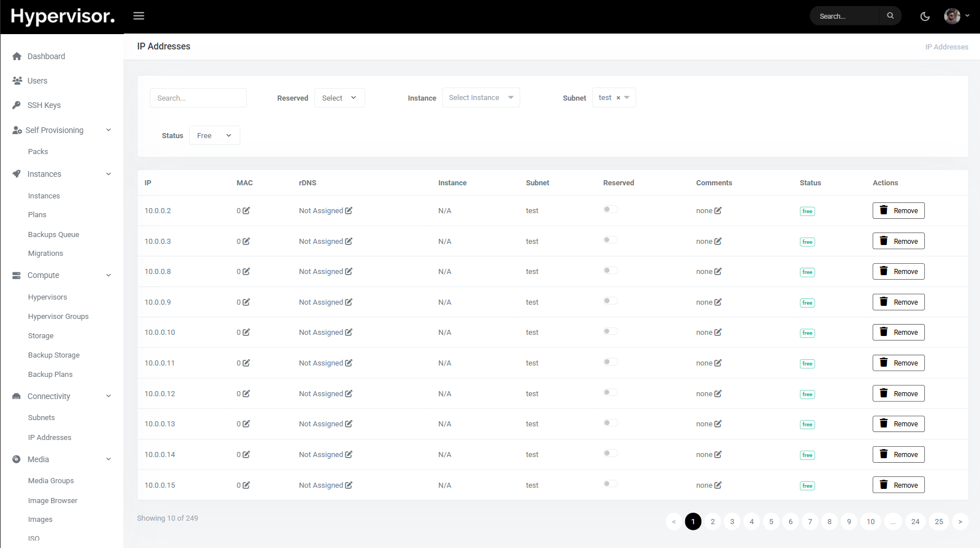Open the Status Free dropdown
The image size is (980, 548).
coord(214,135)
